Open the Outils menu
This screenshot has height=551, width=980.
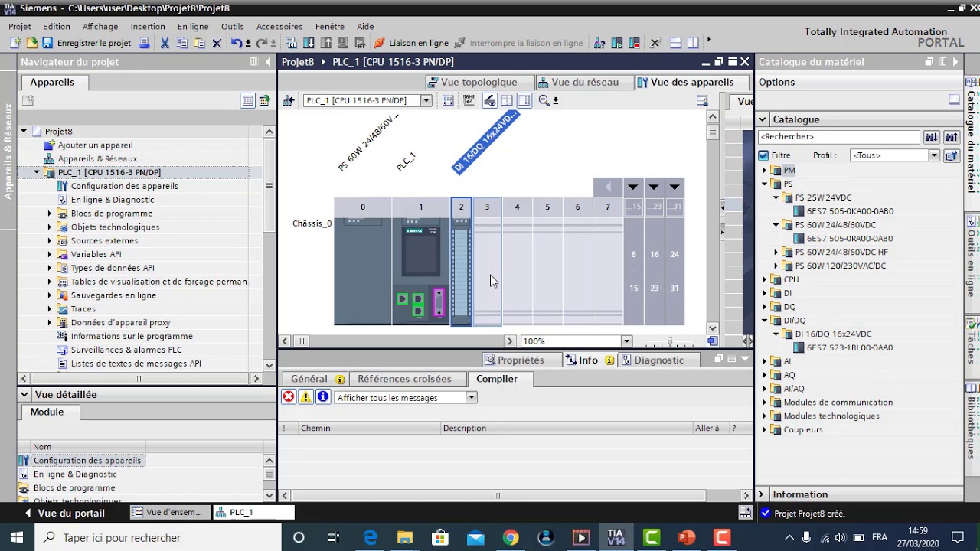click(232, 26)
